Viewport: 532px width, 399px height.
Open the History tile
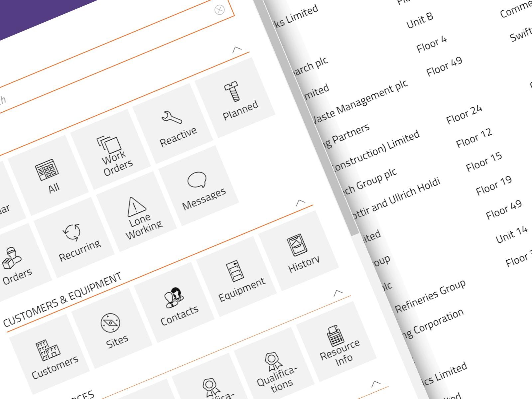click(x=299, y=251)
